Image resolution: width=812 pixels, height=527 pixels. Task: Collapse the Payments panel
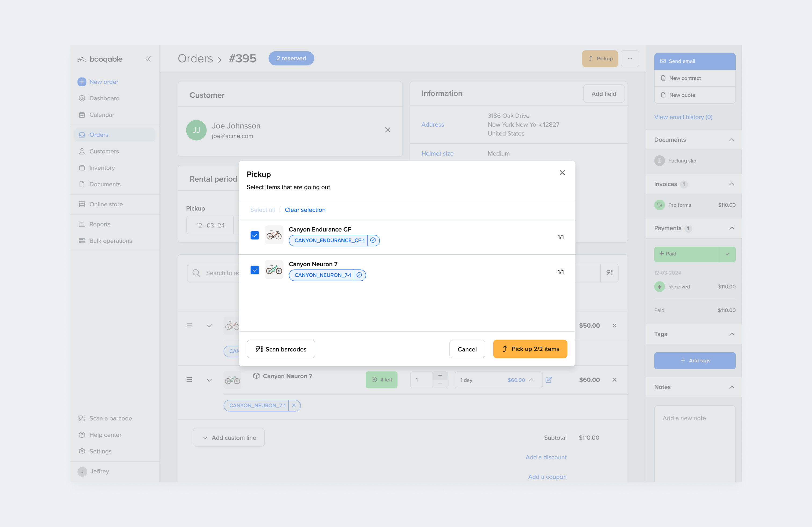point(732,228)
